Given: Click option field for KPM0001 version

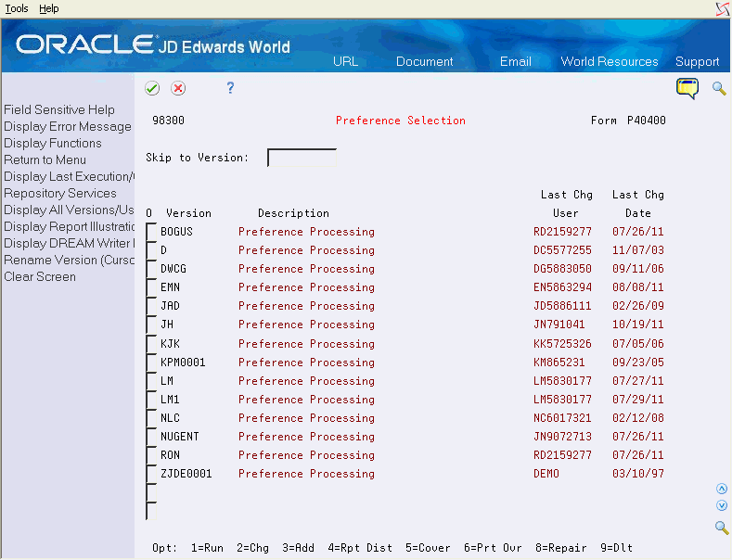Looking at the screenshot, I should [151, 363].
